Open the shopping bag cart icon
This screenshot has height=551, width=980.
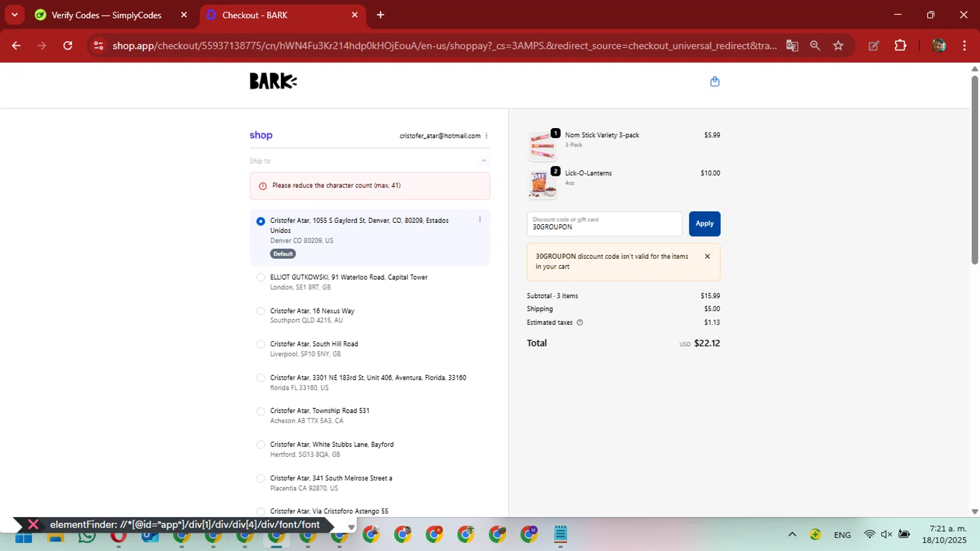(715, 82)
